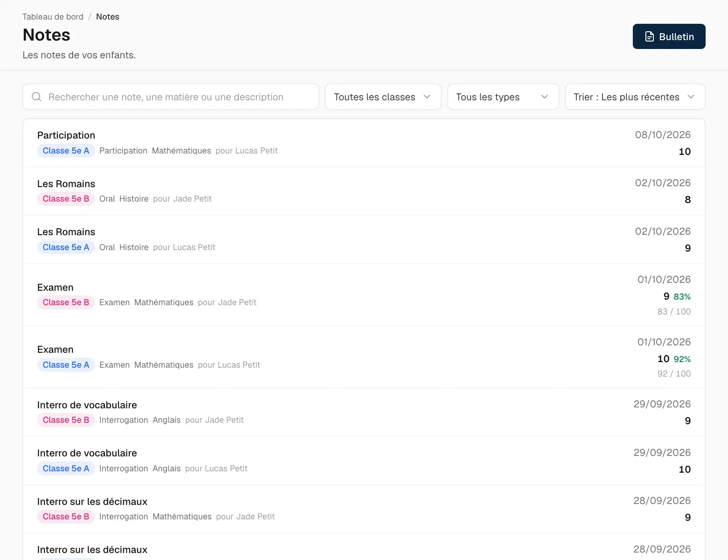Click the green 92% percentage
The image size is (728, 560).
[x=682, y=359]
